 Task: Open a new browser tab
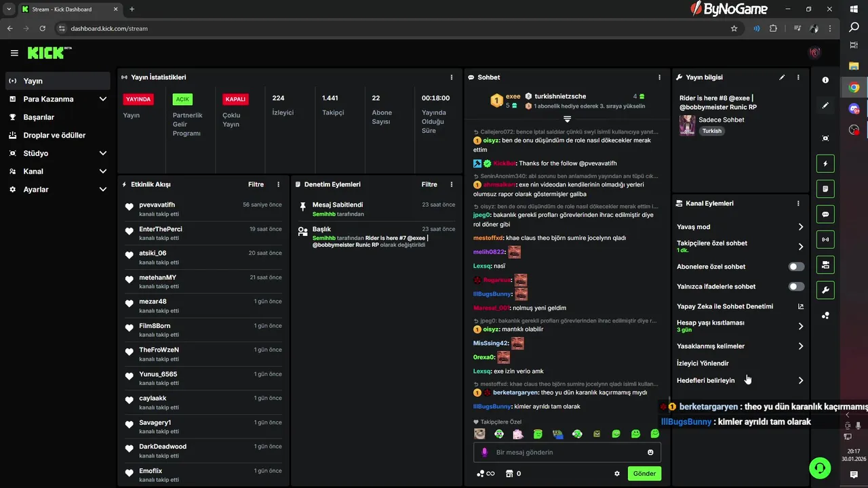pyautogui.click(x=132, y=9)
